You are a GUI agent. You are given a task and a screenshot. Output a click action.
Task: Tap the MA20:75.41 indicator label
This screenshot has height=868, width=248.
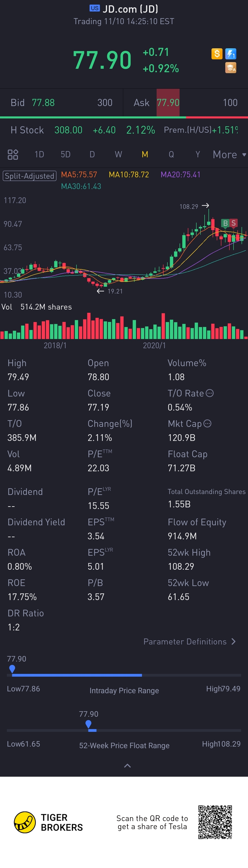[x=181, y=175]
